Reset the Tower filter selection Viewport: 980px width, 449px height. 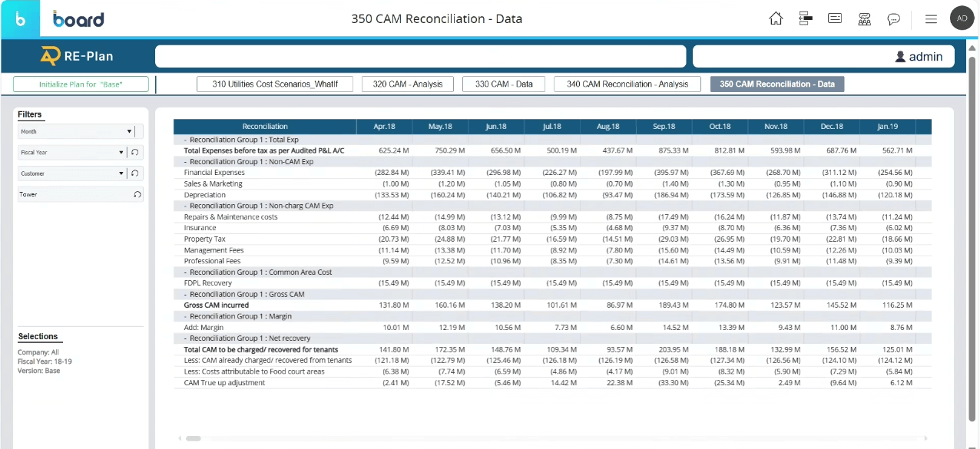pos(137,195)
